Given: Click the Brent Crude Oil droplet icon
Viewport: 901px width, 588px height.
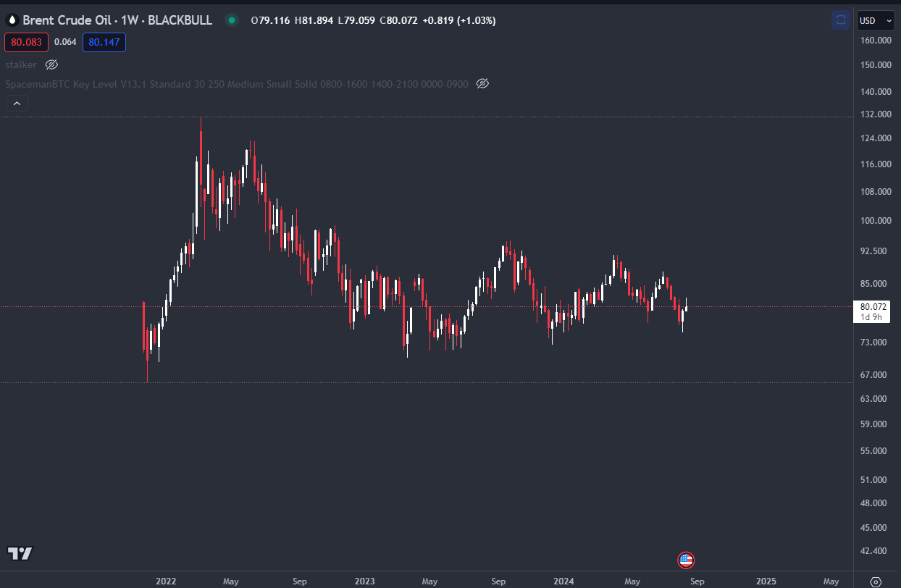Looking at the screenshot, I should click(x=12, y=20).
